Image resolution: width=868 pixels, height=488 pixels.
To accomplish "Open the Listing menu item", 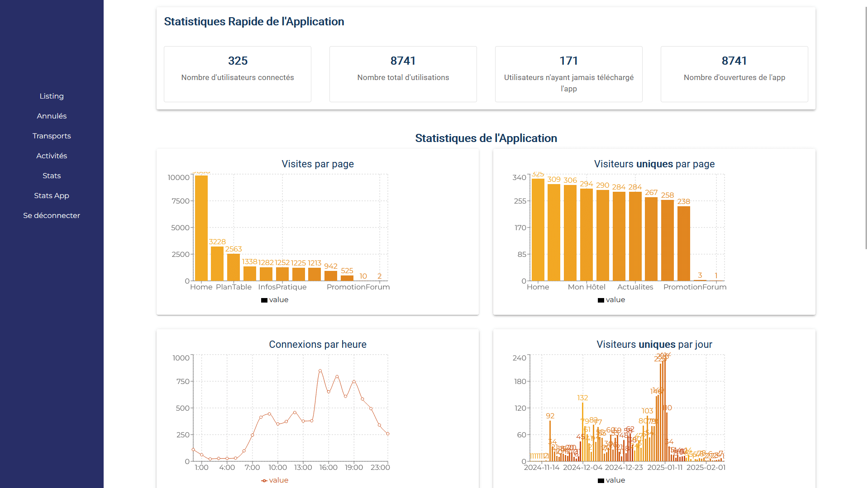I will (52, 96).
